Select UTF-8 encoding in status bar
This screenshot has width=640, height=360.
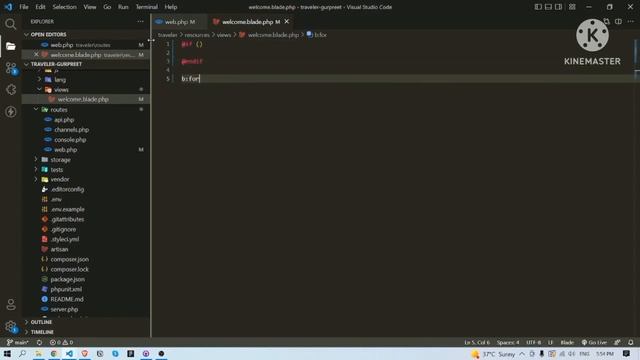(x=533, y=342)
